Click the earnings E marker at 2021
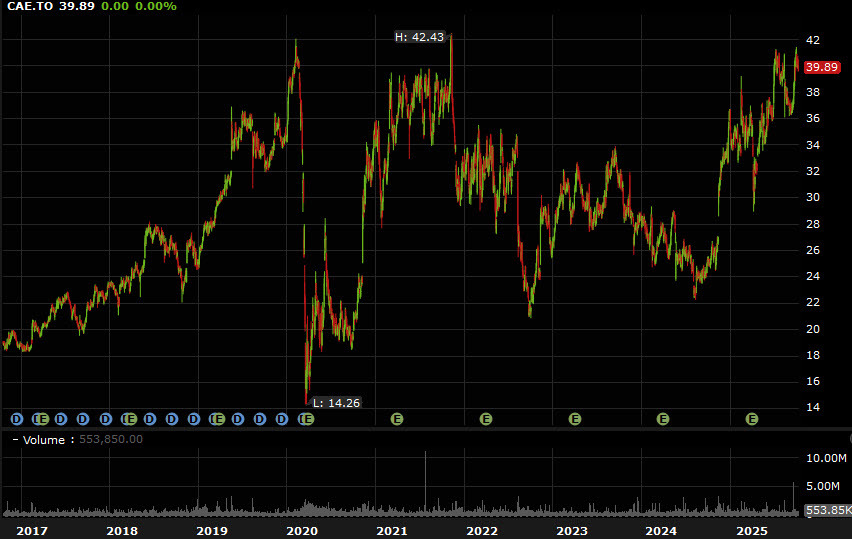Viewport: 852px width, 539px height. point(397,419)
